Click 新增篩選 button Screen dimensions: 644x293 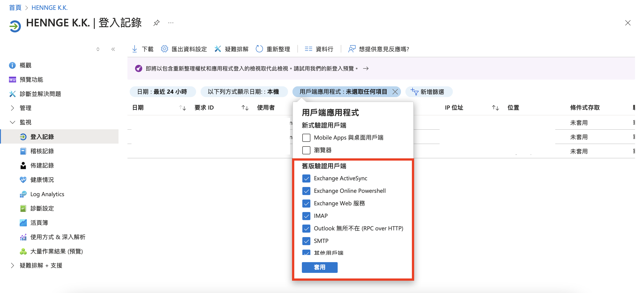point(429,92)
